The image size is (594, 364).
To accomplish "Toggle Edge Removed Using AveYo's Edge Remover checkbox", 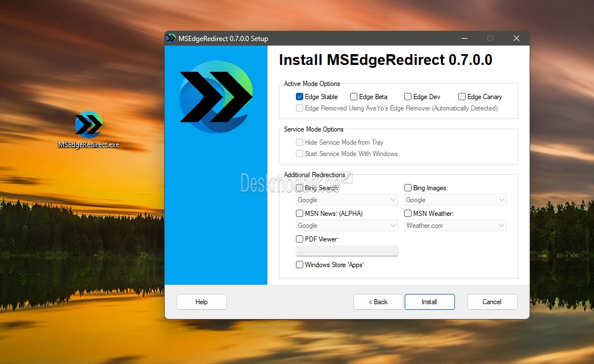I will pos(299,108).
